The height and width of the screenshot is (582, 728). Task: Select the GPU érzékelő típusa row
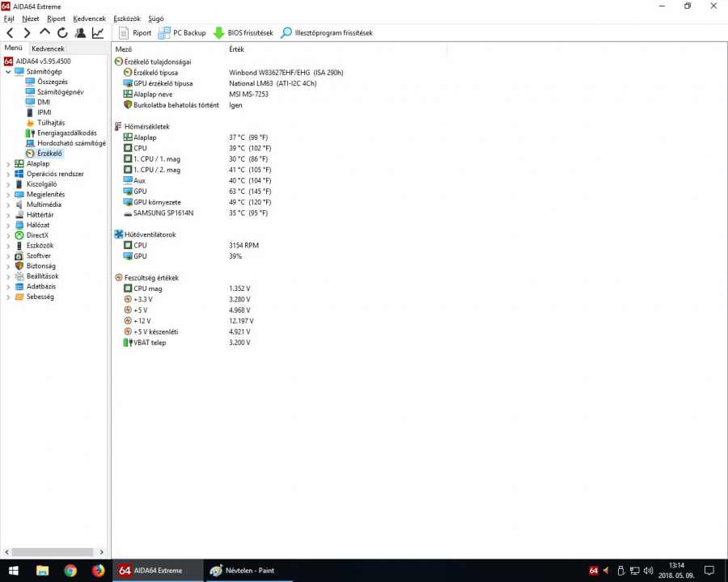[220, 83]
